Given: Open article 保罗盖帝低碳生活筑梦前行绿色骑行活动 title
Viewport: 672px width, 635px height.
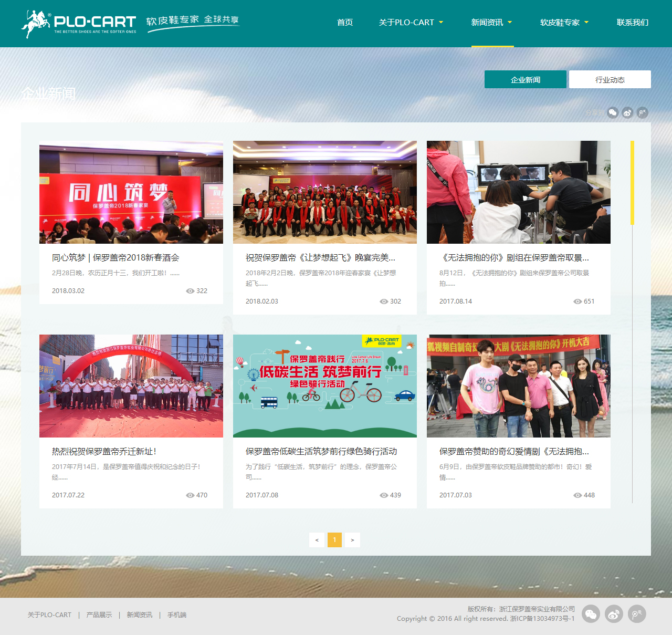Looking at the screenshot, I should click(x=321, y=451).
